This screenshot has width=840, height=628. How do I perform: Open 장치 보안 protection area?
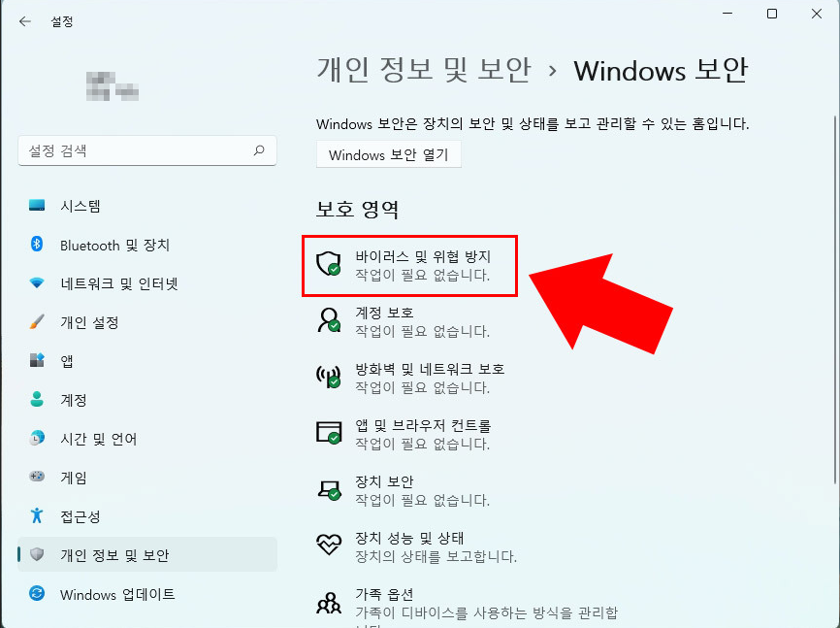403,490
